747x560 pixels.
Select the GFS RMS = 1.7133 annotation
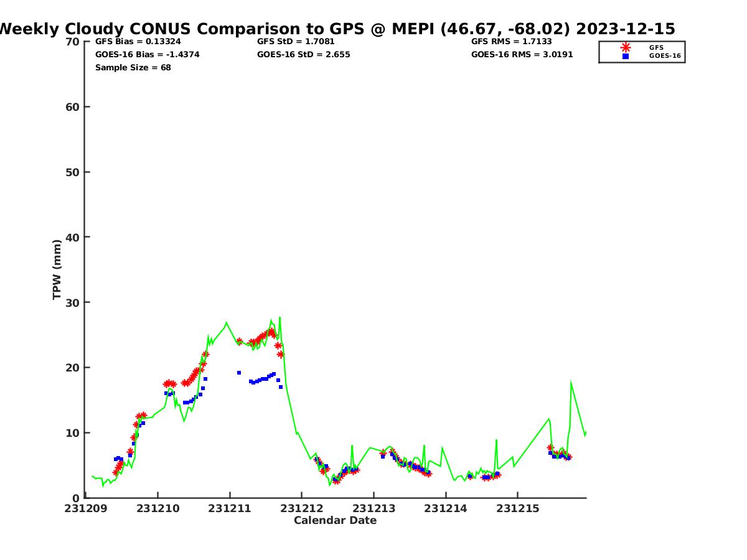pyautogui.click(x=511, y=42)
